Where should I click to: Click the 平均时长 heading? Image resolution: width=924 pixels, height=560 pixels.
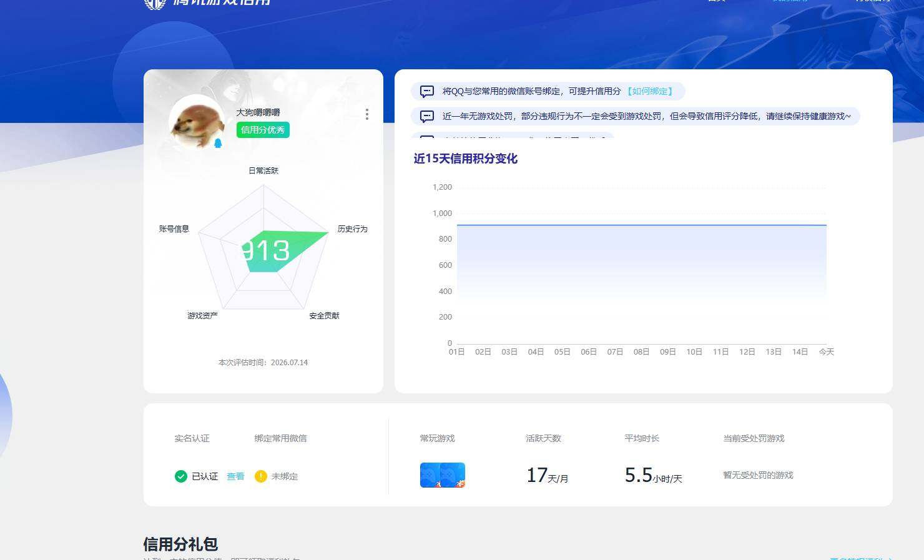coord(642,438)
